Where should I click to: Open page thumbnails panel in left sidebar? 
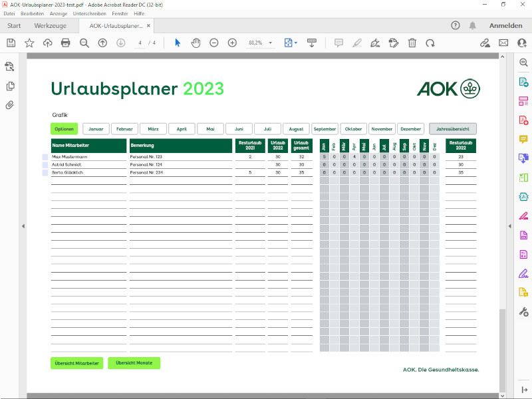coord(10,86)
